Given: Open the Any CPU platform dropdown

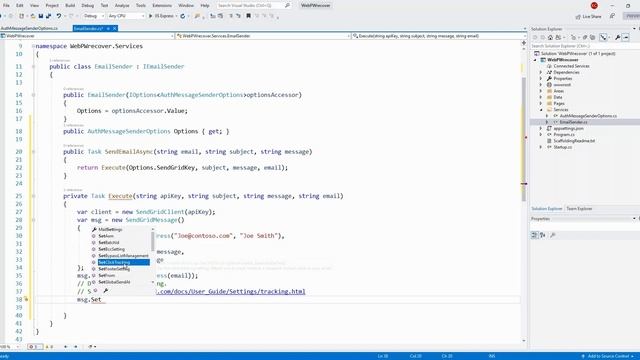Looking at the screenshot, I should (x=126, y=16).
